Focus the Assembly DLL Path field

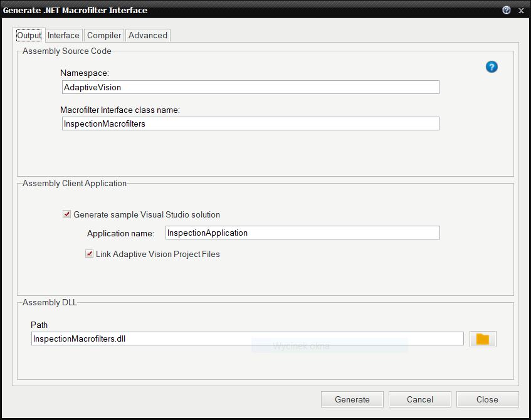coord(247,339)
